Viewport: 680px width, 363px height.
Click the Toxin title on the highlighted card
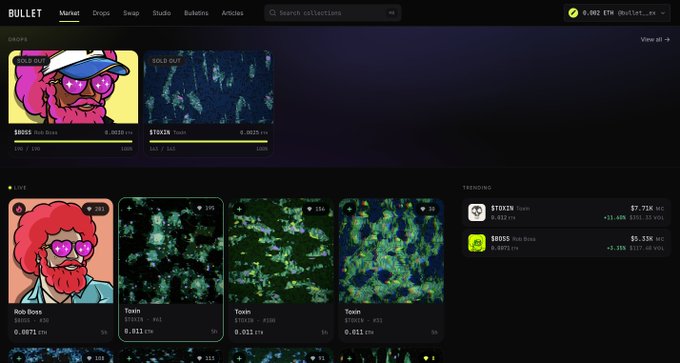click(132, 311)
